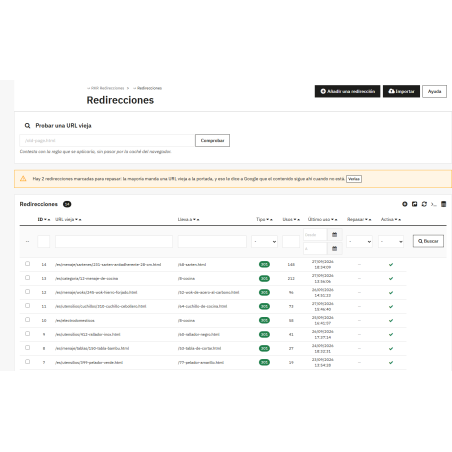
Task: Click the 'Último uso' column header
Action: [319, 219]
